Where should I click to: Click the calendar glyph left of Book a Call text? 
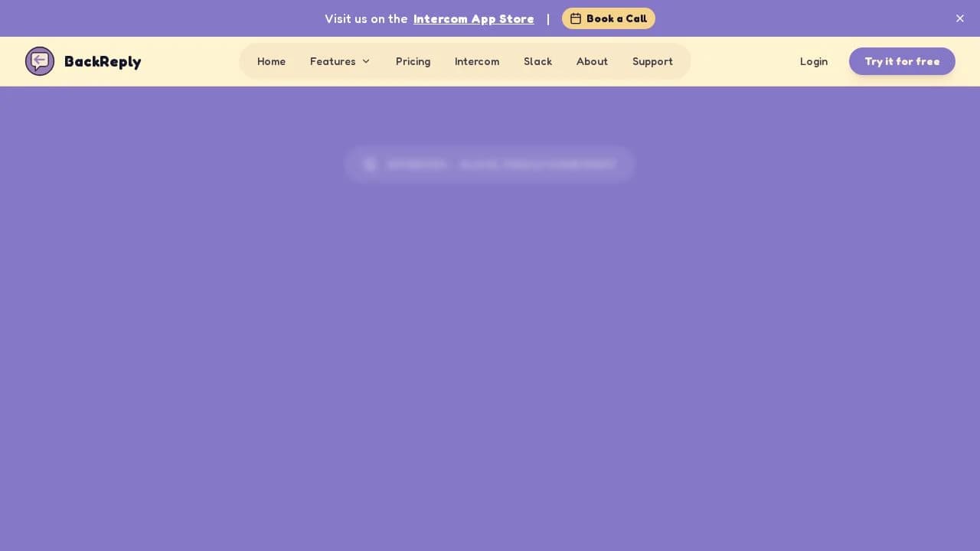pos(577,18)
